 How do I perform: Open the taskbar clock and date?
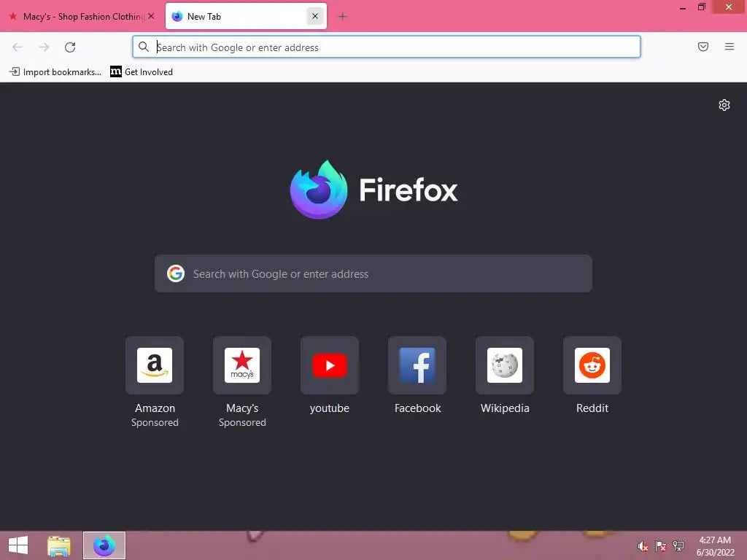(x=715, y=546)
